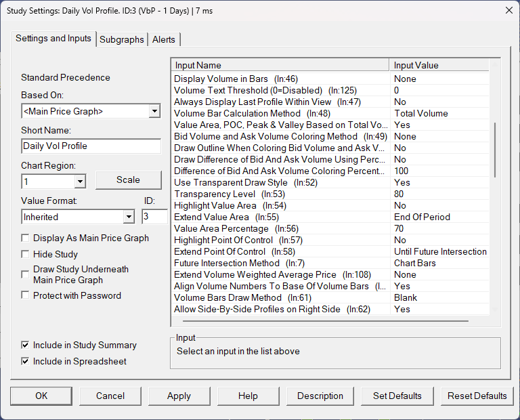Select Highlight Point Of Control row

pyautogui.click(x=330, y=240)
